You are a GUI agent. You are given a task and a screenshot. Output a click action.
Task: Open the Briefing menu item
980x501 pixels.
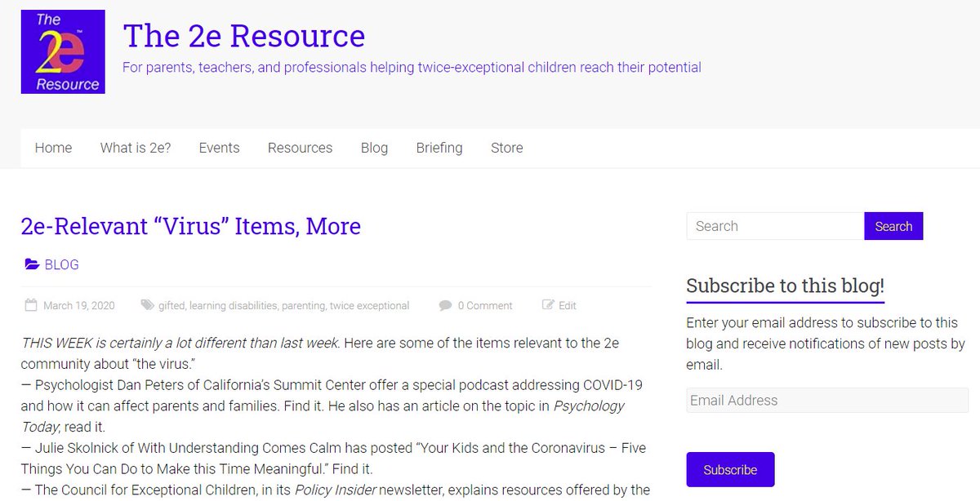tap(439, 148)
